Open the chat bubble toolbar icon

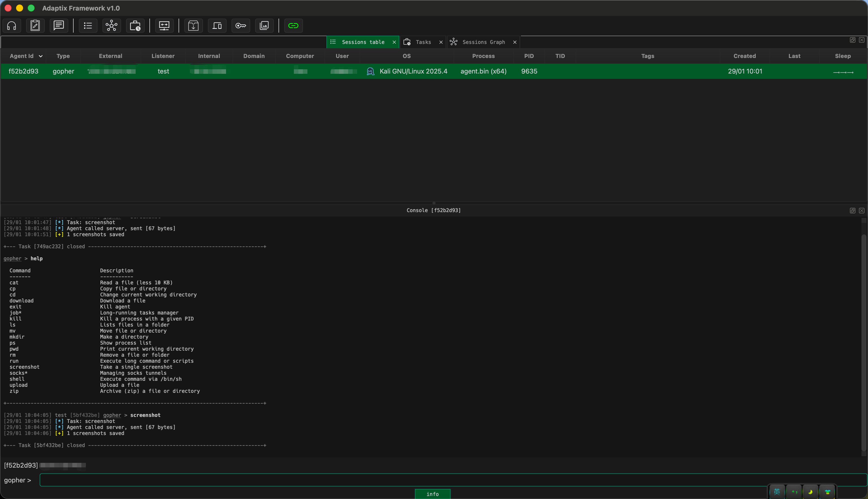[x=59, y=26]
